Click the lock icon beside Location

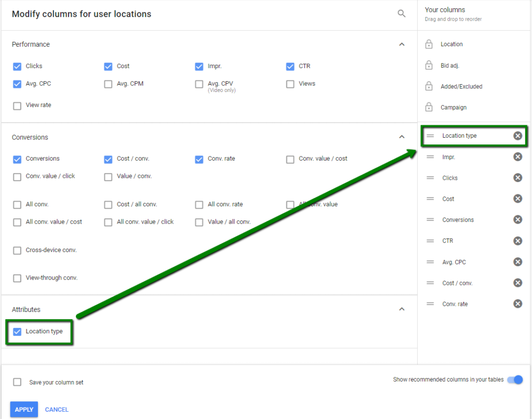coord(429,45)
